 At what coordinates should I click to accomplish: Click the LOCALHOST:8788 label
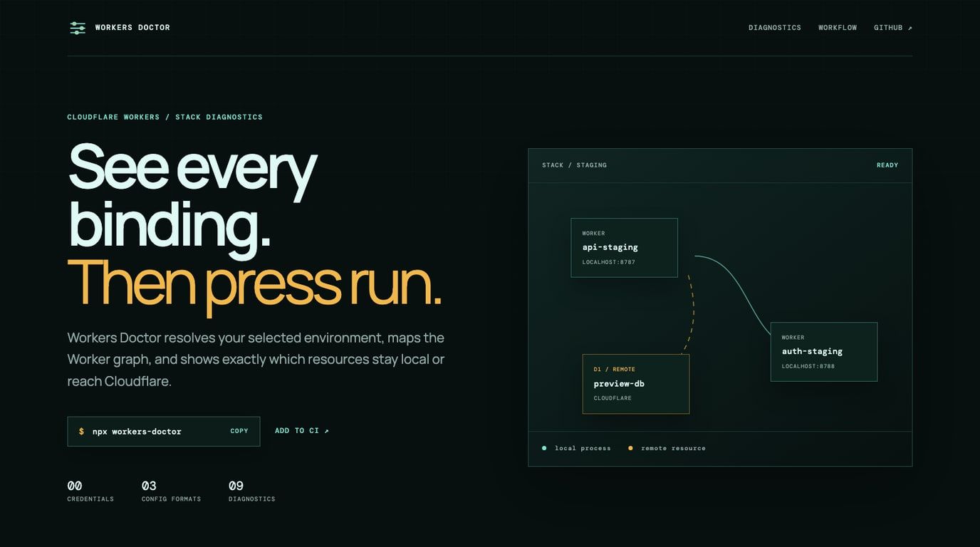[x=808, y=366]
